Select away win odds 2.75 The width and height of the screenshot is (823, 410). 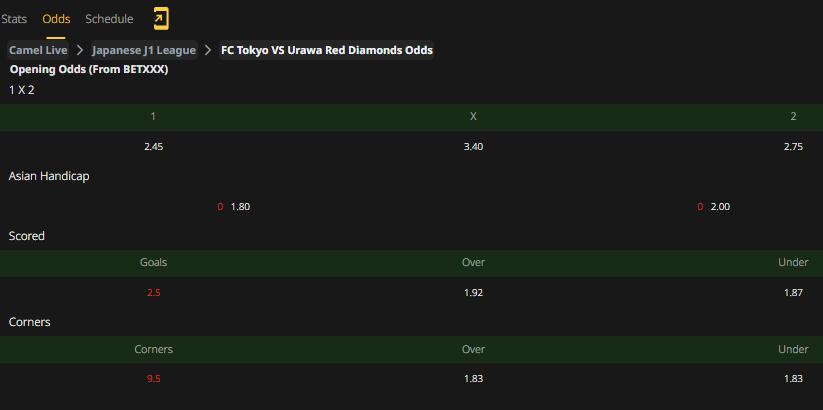(793, 147)
